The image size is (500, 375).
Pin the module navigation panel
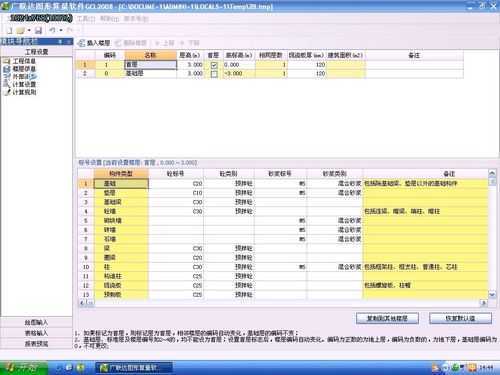(60, 41)
